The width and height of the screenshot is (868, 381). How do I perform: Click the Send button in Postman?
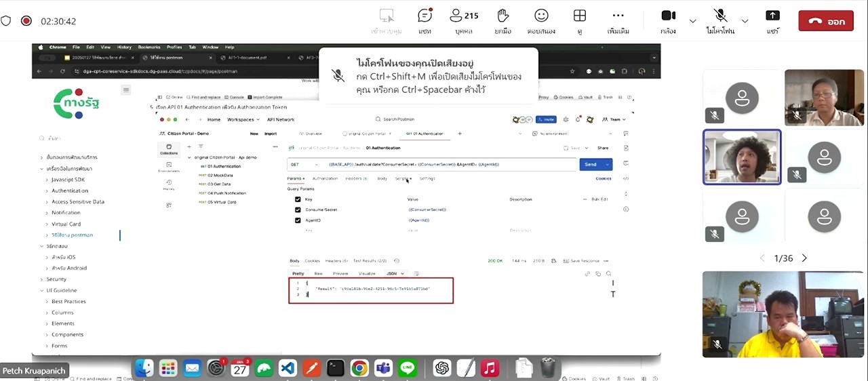[x=591, y=164]
